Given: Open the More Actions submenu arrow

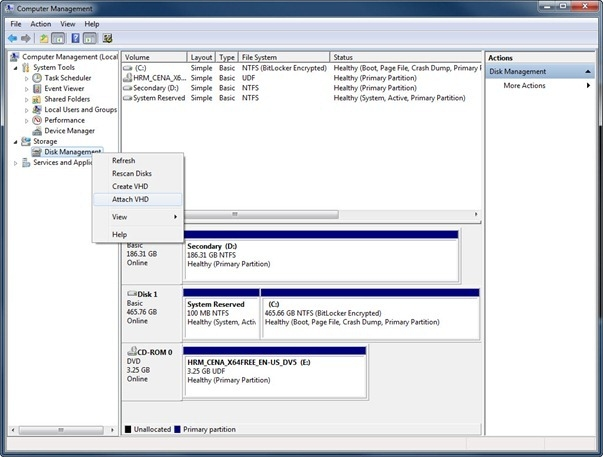Looking at the screenshot, I should (x=588, y=85).
